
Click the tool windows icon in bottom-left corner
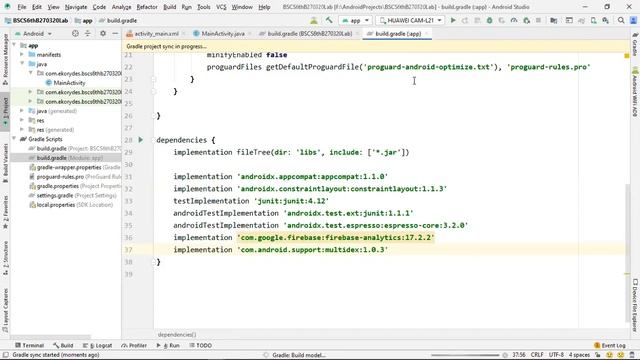5,355
